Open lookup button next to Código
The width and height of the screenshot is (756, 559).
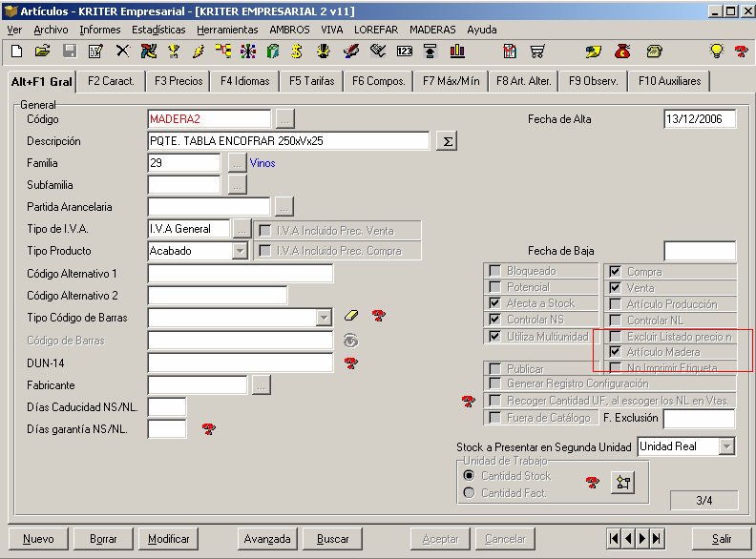coord(285,119)
